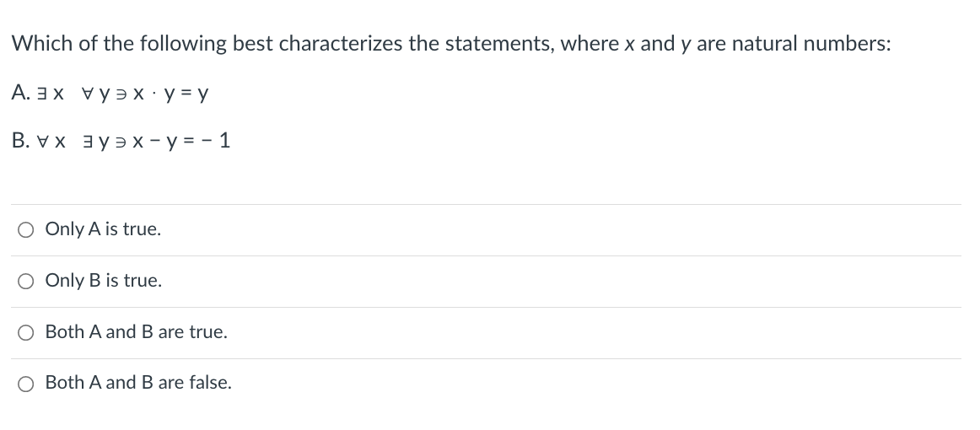Click the question prompt starting 'Which of the following'
Image resolution: width=980 pixels, height=430 pixels.
pyautogui.click(x=451, y=44)
